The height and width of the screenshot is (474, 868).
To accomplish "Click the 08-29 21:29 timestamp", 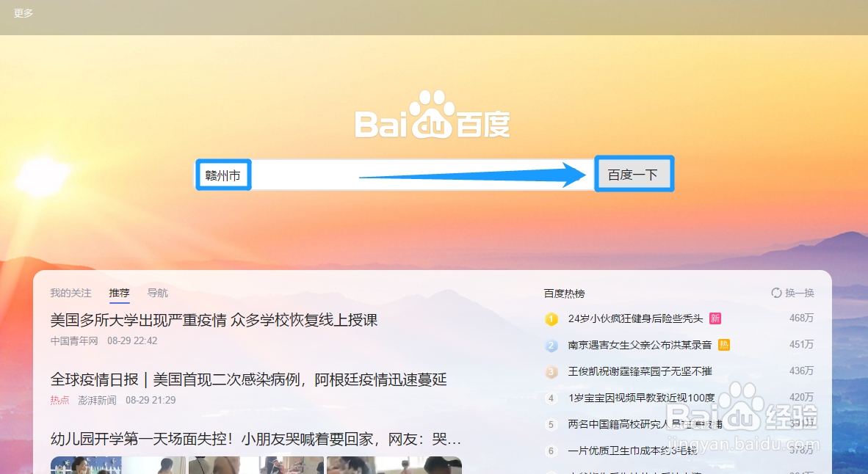I will pyautogui.click(x=151, y=400).
